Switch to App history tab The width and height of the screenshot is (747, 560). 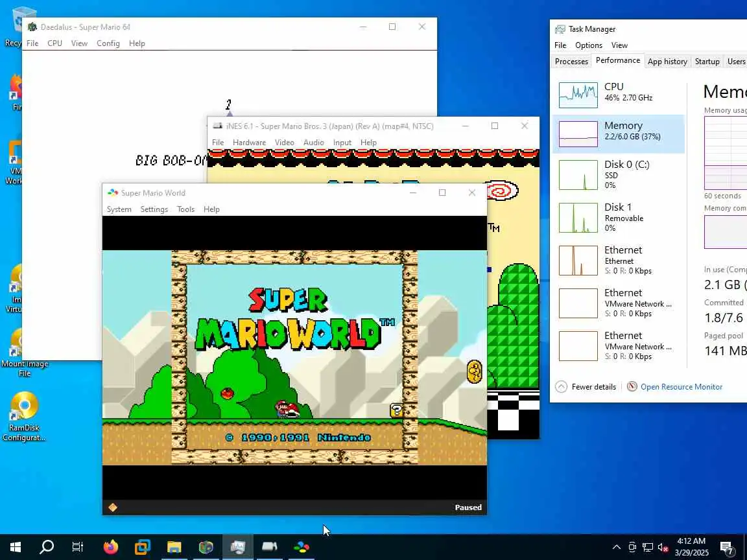667,62
